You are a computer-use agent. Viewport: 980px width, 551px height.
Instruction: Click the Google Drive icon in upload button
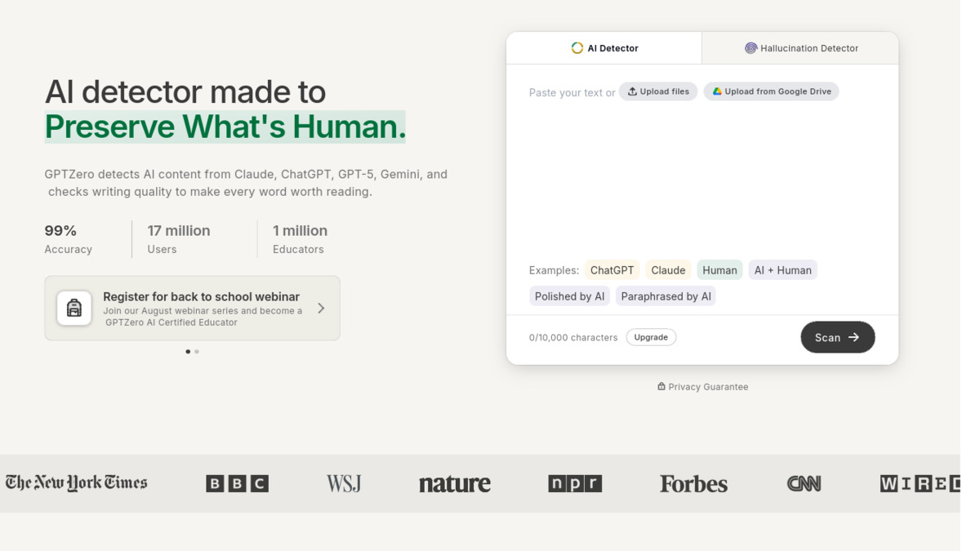717,91
